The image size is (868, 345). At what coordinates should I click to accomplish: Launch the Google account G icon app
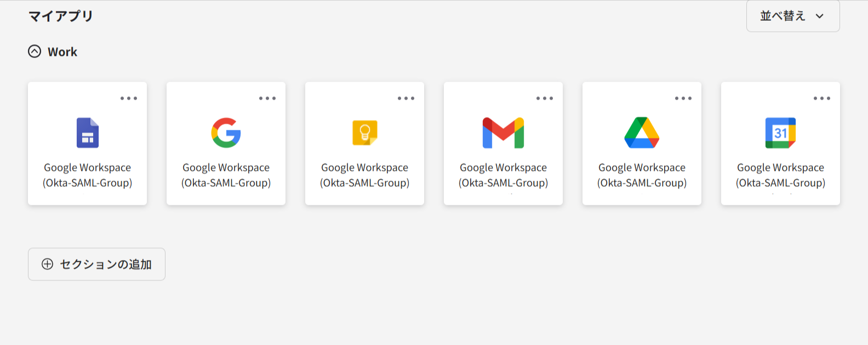226,133
